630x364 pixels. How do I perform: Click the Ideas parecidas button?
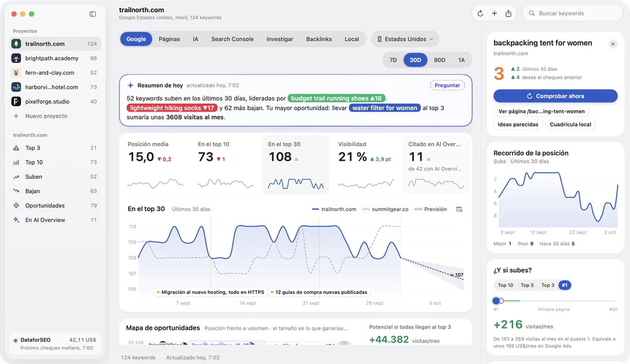(518, 125)
